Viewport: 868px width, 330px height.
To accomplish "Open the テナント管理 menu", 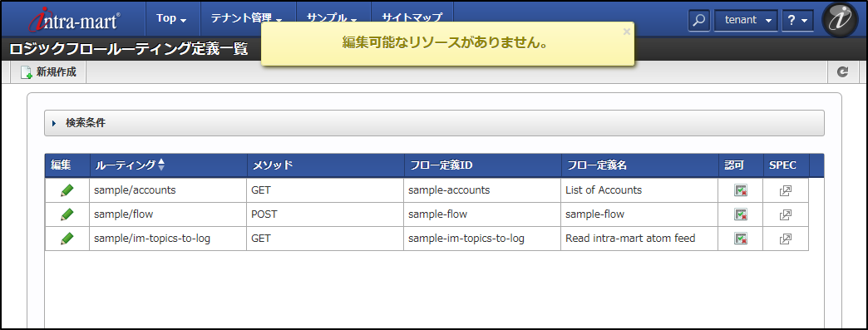I will [x=247, y=18].
